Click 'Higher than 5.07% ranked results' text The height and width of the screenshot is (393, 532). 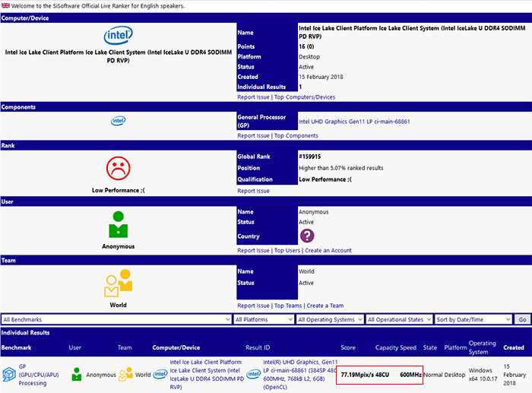point(341,168)
